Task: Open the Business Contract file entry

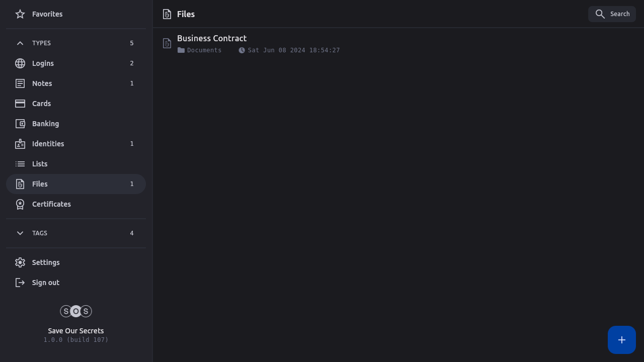Action: (x=212, y=39)
